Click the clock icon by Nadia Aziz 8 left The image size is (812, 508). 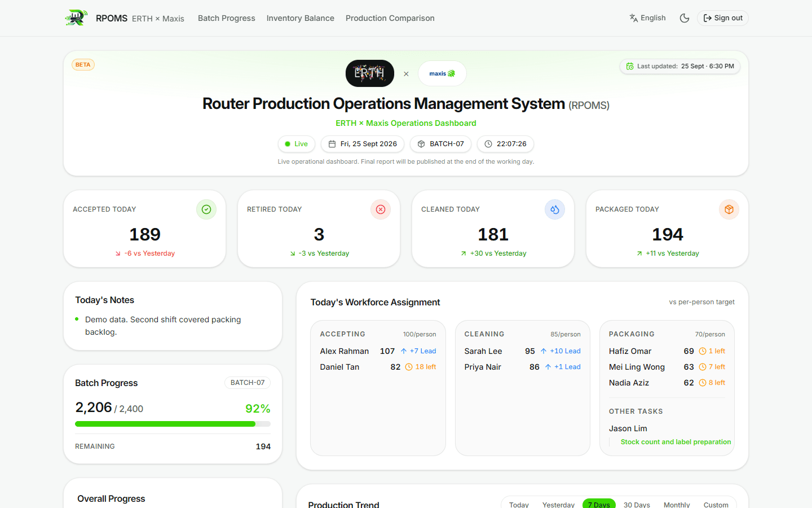(x=703, y=383)
